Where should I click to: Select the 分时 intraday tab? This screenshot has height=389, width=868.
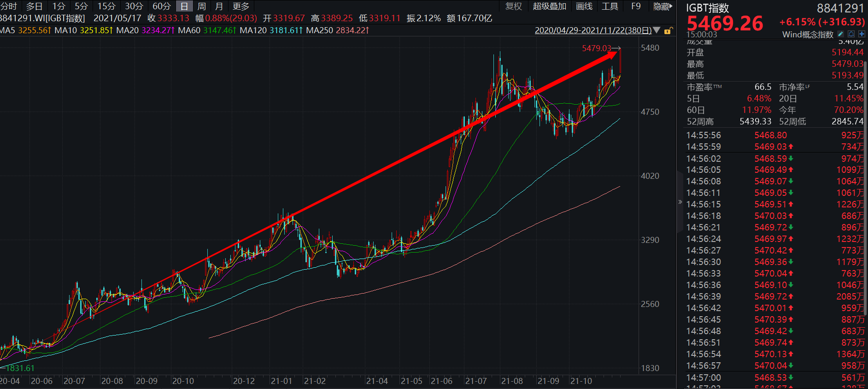[x=9, y=6]
